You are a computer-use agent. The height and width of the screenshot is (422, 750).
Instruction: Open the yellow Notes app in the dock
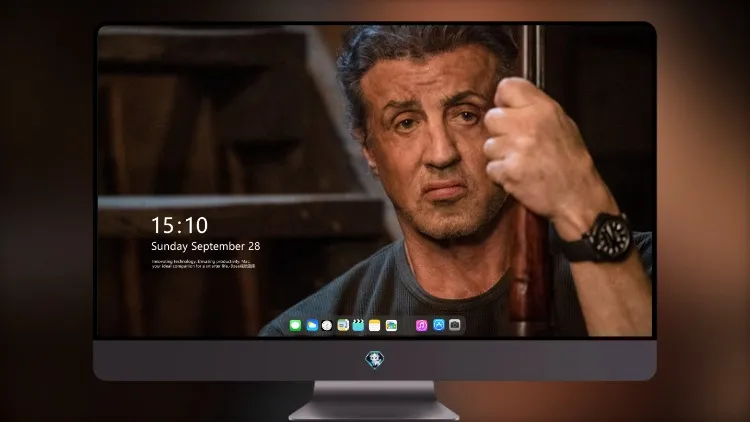click(x=375, y=325)
